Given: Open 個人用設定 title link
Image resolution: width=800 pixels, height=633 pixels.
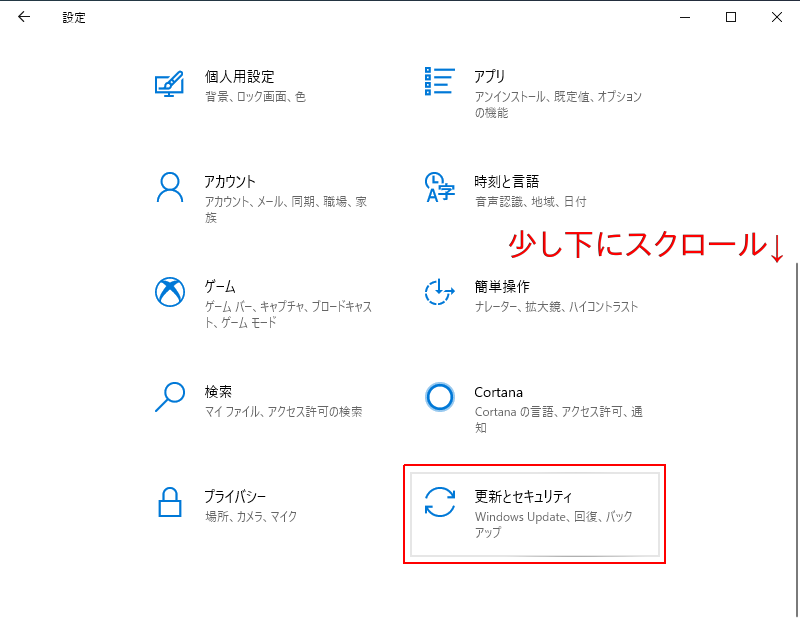Looking at the screenshot, I should click(240, 77).
